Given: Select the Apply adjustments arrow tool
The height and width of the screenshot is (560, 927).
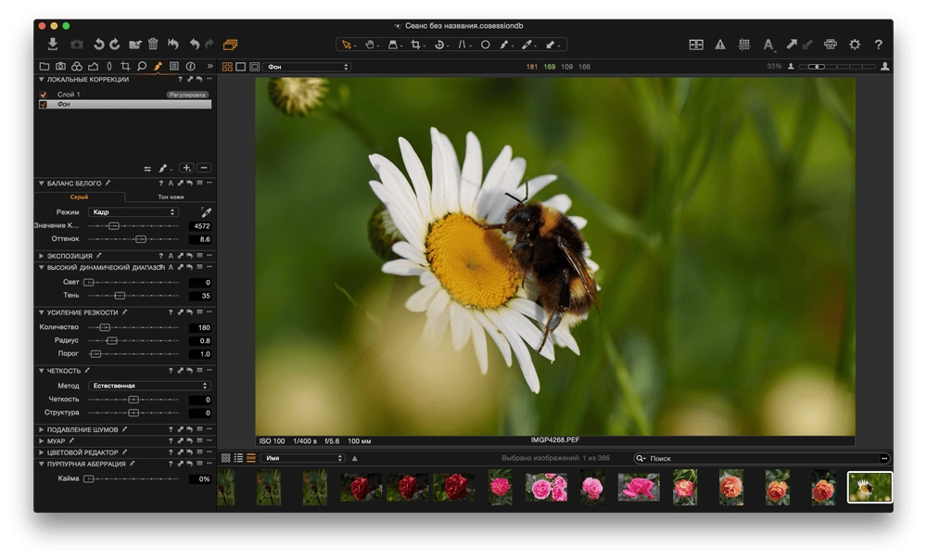Looking at the screenshot, I should pos(550,45).
